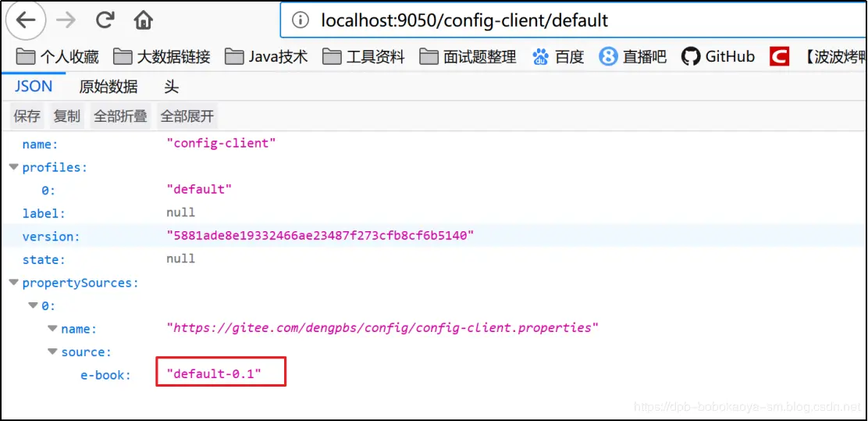Go back using the back arrow
Image resolution: width=868 pixels, height=421 pixels.
(x=26, y=20)
